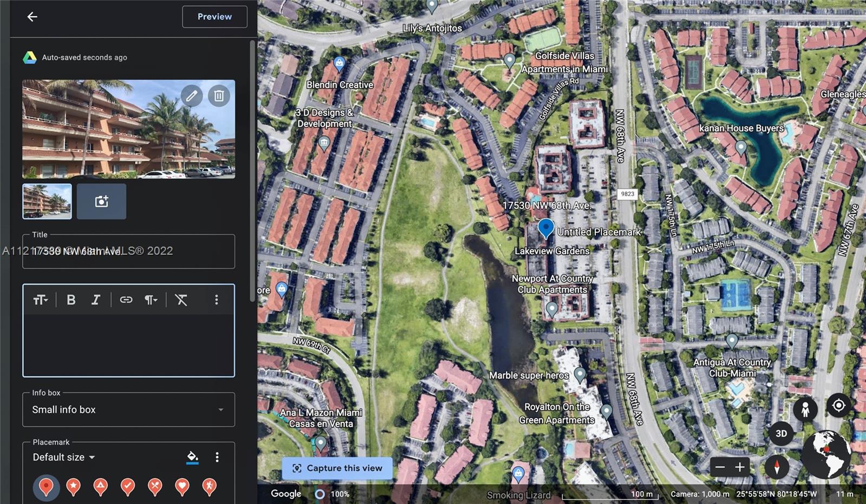Screen dimensions: 866x504
Task: Select the star pin placemark icon
Action: pos(74,487)
